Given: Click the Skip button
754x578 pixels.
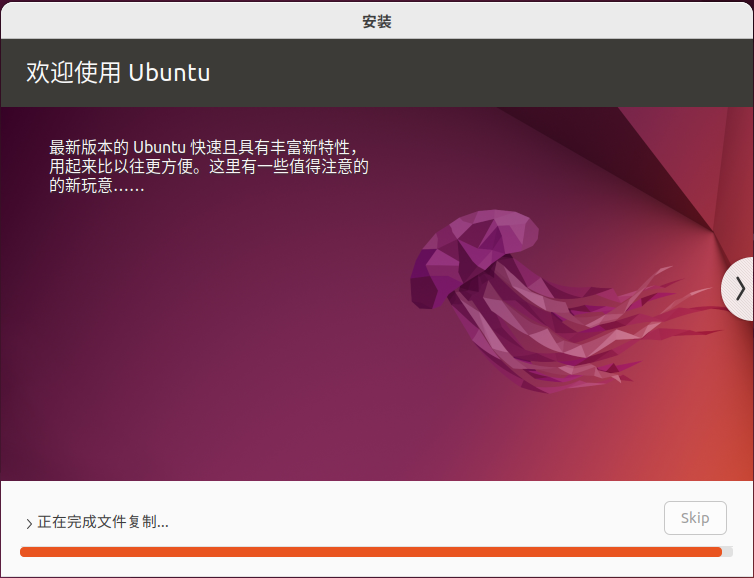Looking at the screenshot, I should 695,518.
